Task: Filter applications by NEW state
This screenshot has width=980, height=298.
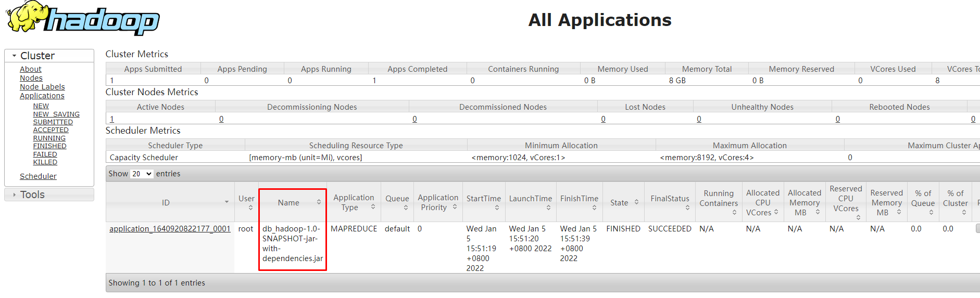Action: coord(41,106)
